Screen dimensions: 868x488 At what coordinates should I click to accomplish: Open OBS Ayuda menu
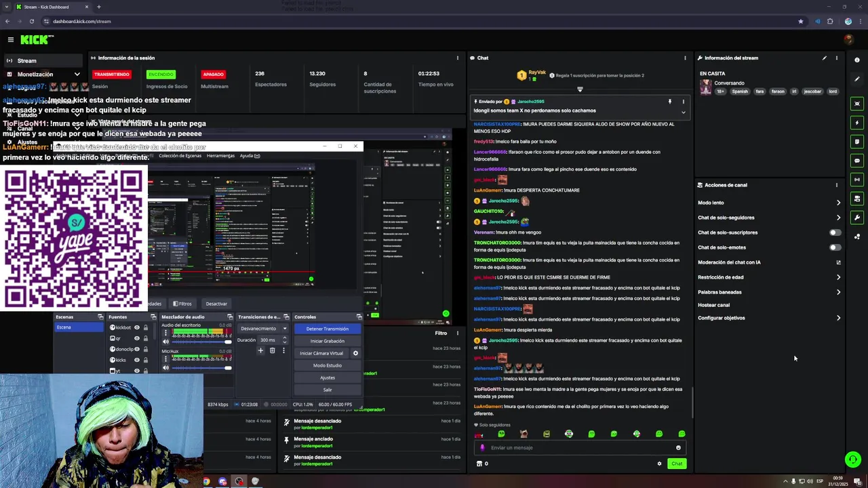[x=250, y=156]
